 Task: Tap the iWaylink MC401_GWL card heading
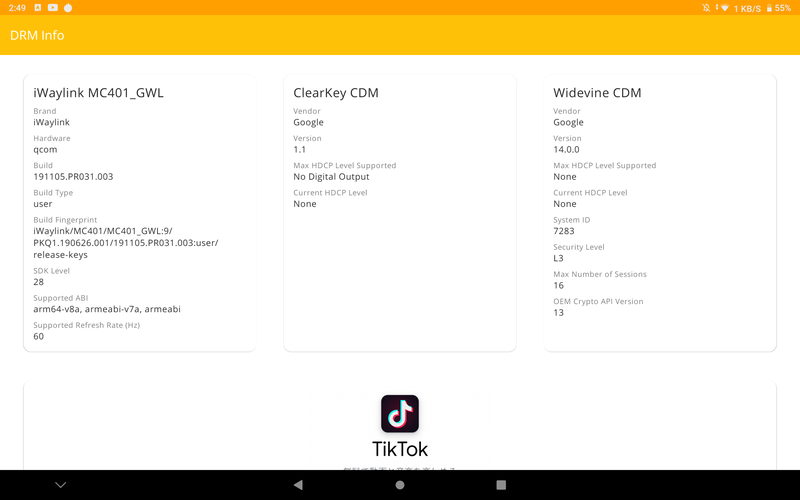pyautogui.click(x=98, y=93)
